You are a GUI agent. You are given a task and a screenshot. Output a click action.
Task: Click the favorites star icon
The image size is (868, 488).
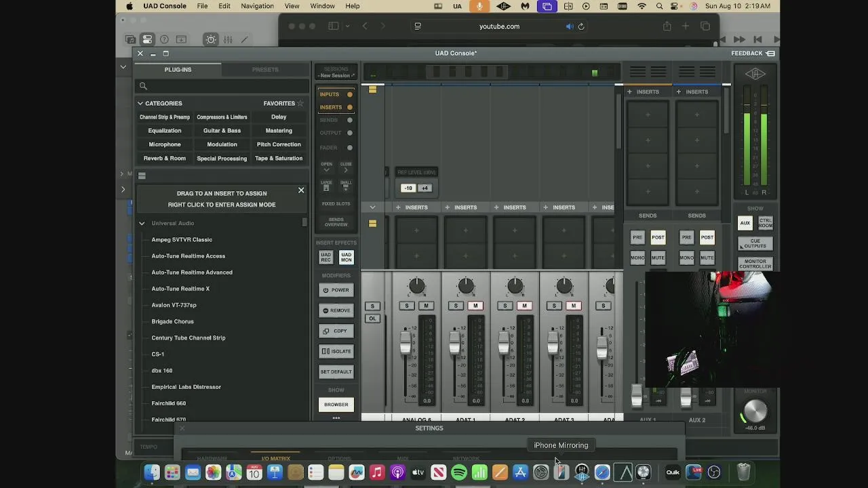[x=300, y=104]
